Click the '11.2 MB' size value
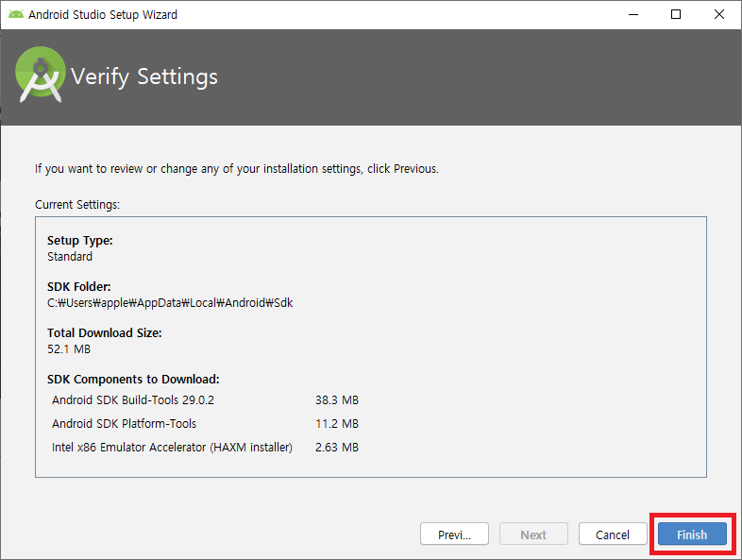The image size is (742, 560). pyautogui.click(x=337, y=424)
